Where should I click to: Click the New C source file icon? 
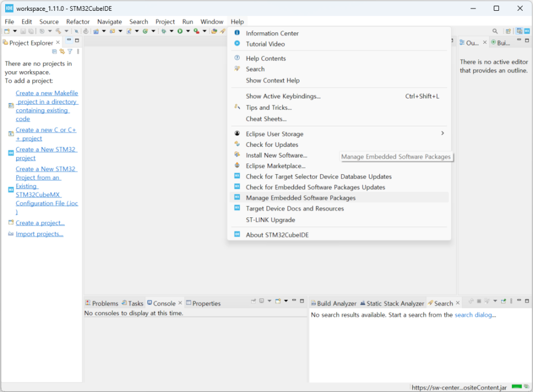pyautogui.click(x=129, y=31)
